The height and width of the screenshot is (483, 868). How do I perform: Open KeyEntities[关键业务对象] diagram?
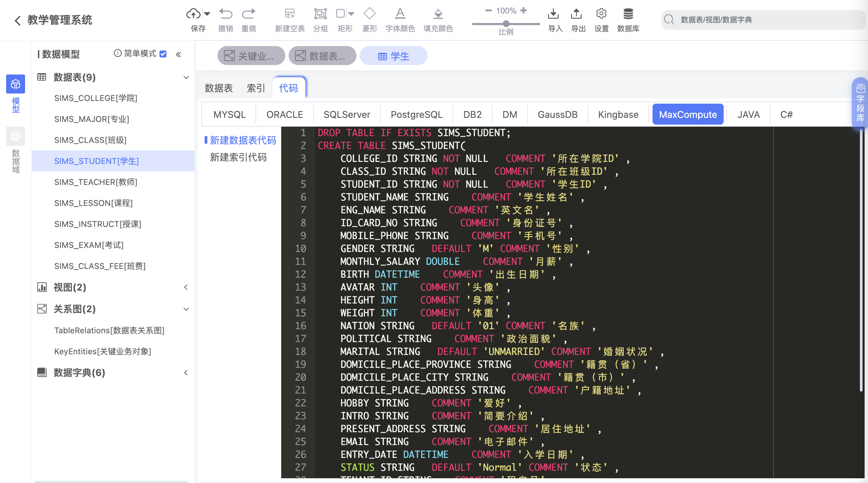point(103,352)
